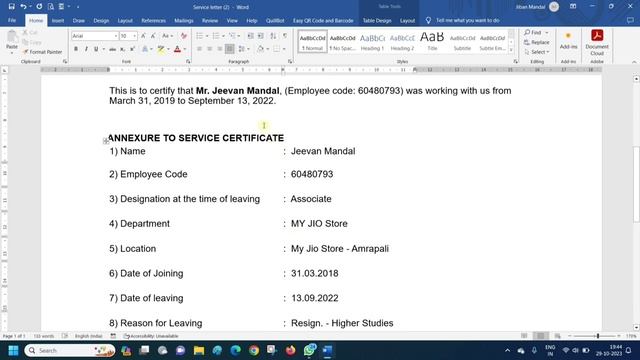Switch to Read Mode view
This screenshot has height=360, width=640.
point(524,336)
